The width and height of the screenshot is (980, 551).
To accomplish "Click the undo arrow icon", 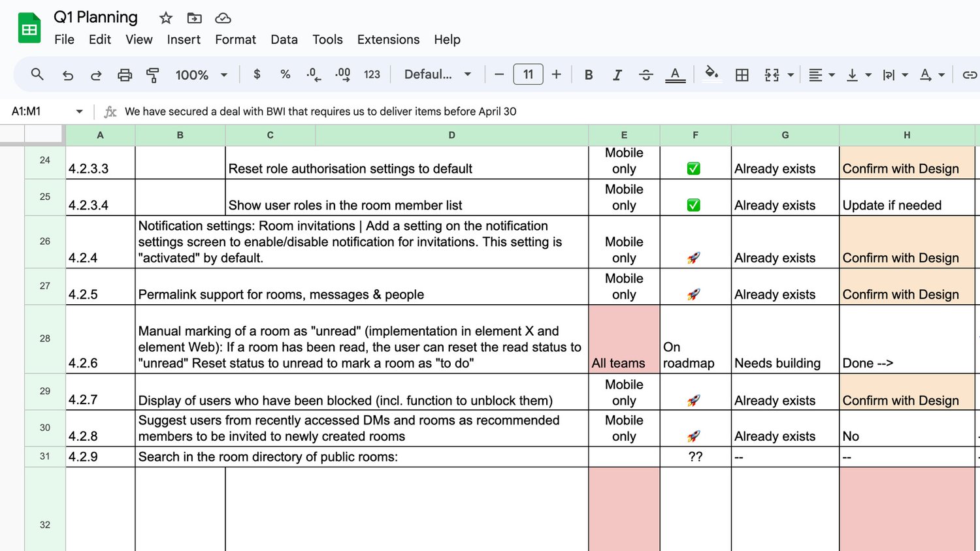I will click(68, 75).
